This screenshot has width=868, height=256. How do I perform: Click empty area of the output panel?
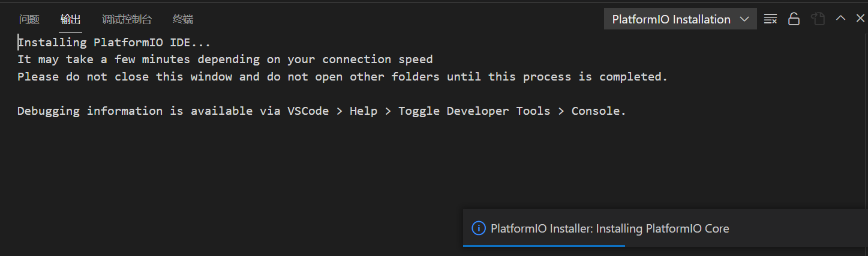click(x=240, y=174)
